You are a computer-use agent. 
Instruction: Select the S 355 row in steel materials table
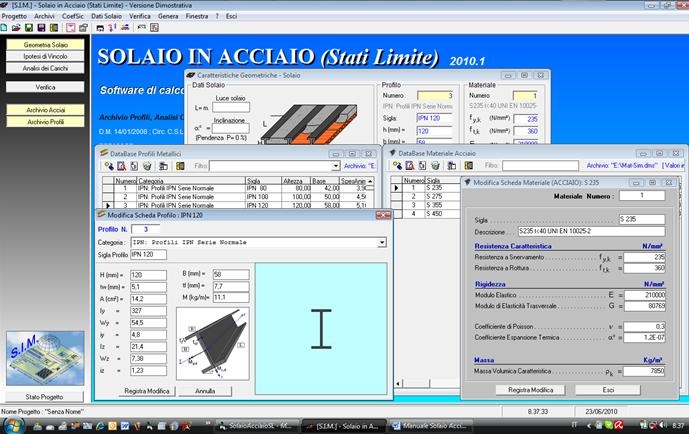tap(426, 205)
